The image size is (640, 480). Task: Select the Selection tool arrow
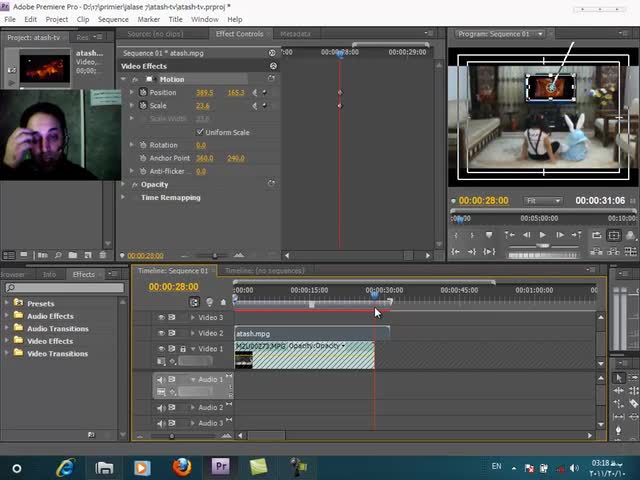pos(619,378)
